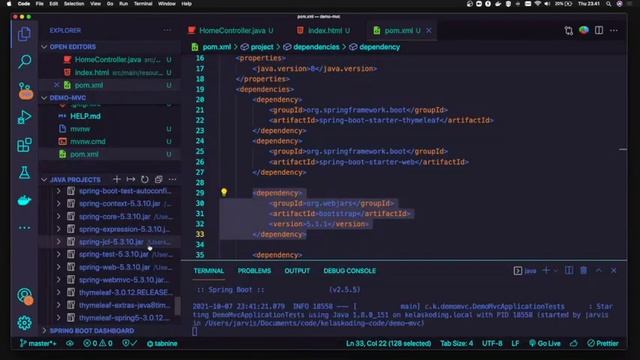Create new Java project plus icon
The image size is (640, 360).
[117, 179]
